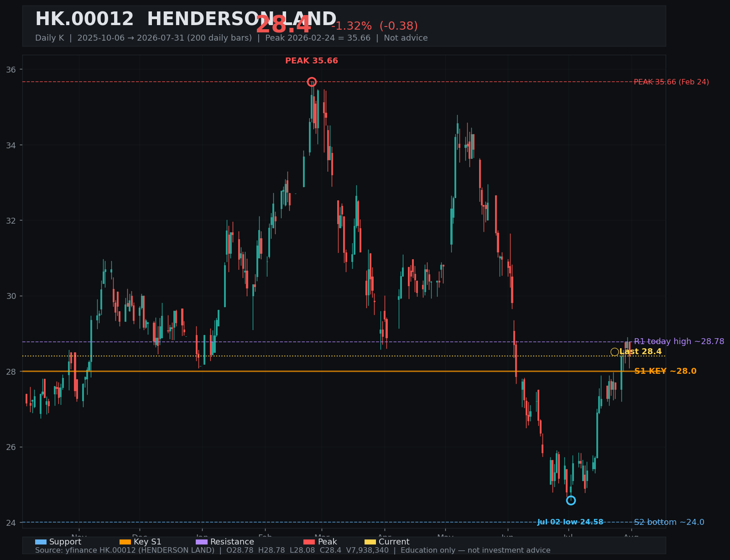Click 'Daily K' in the subtitle

[x=50, y=38]
